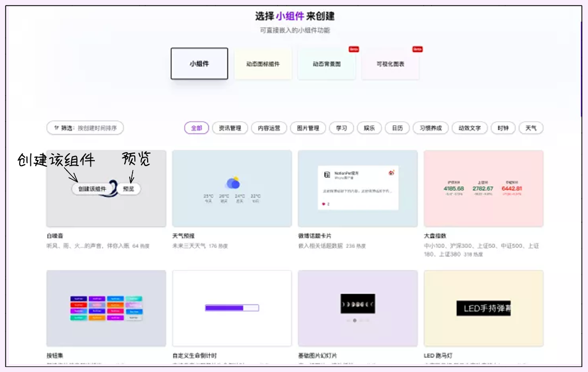Image resolution: width=588 pixels, height=372 pixels.
Task: Choose the 可视化图表 card
Action: tap(390, 64)
